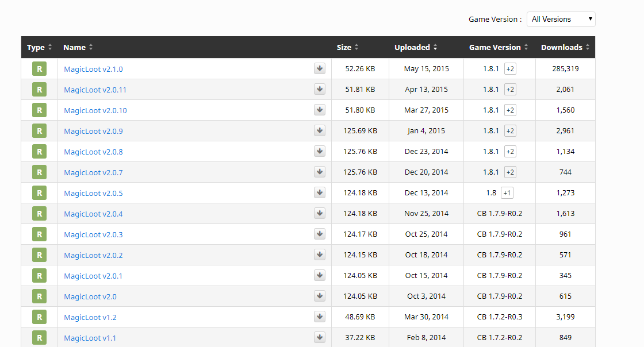This screenshot has width=644, height=347.
Task: Download MagicLoot v2.0 via arrow icon
Action: pos(320,296)
